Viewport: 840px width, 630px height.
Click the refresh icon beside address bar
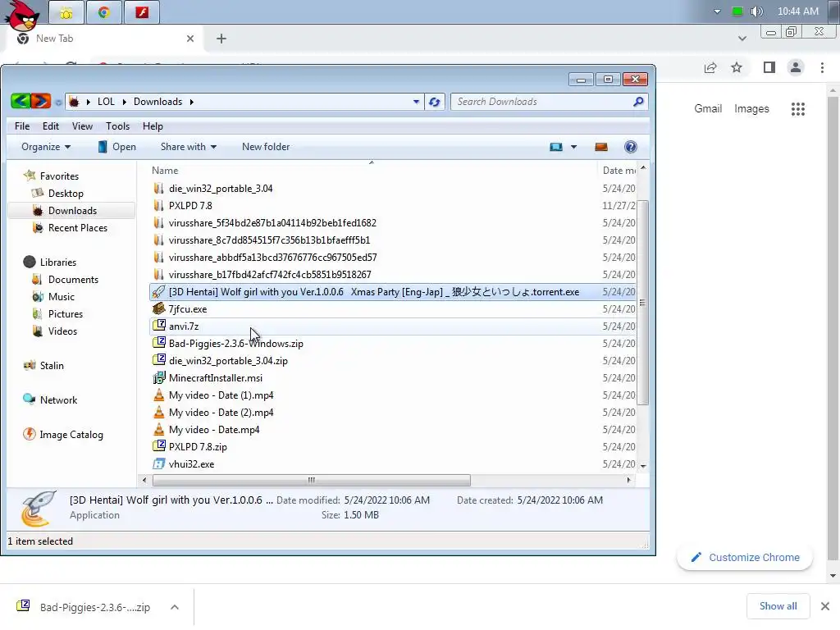[x=435, y=102]
